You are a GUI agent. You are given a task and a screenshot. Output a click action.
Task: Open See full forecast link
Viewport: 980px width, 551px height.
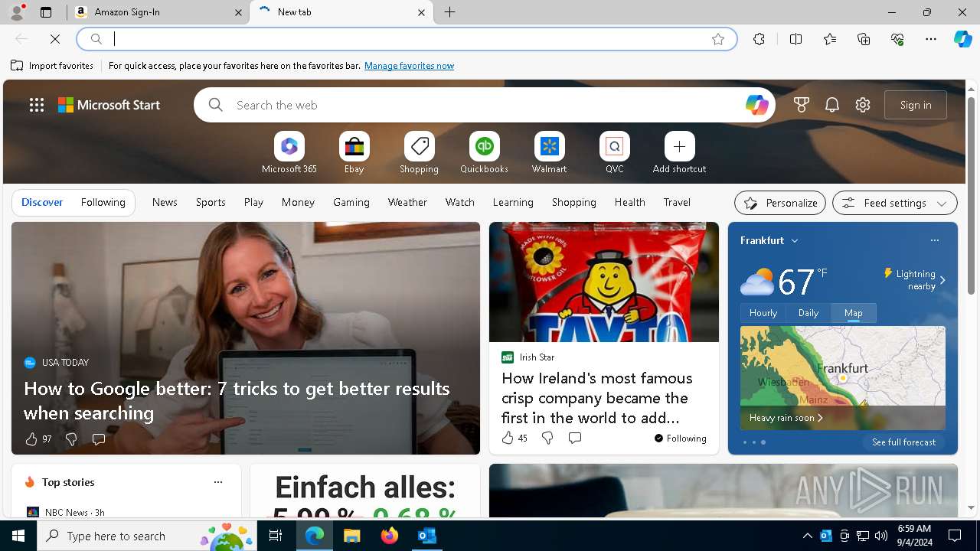coord(903,442)
